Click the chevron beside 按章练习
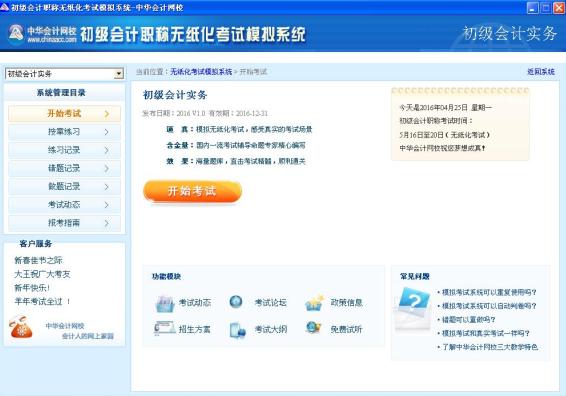The height and width of the screenshot is (396, 566). coord(106,132)
